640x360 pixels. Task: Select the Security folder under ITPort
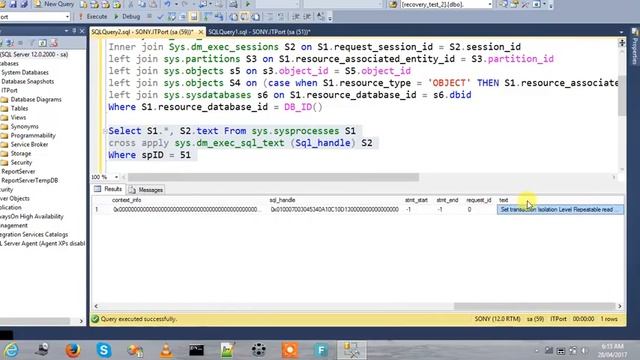click(21, 162)
